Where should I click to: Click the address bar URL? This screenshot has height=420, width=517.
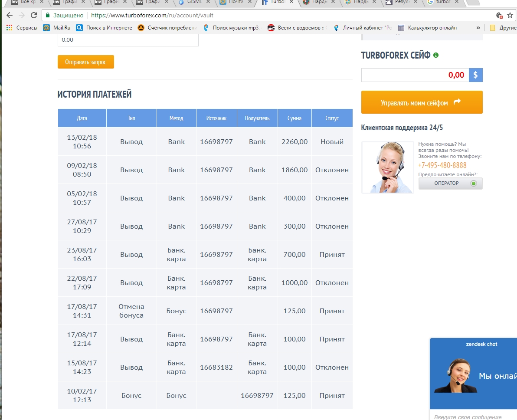pos(152,15)
